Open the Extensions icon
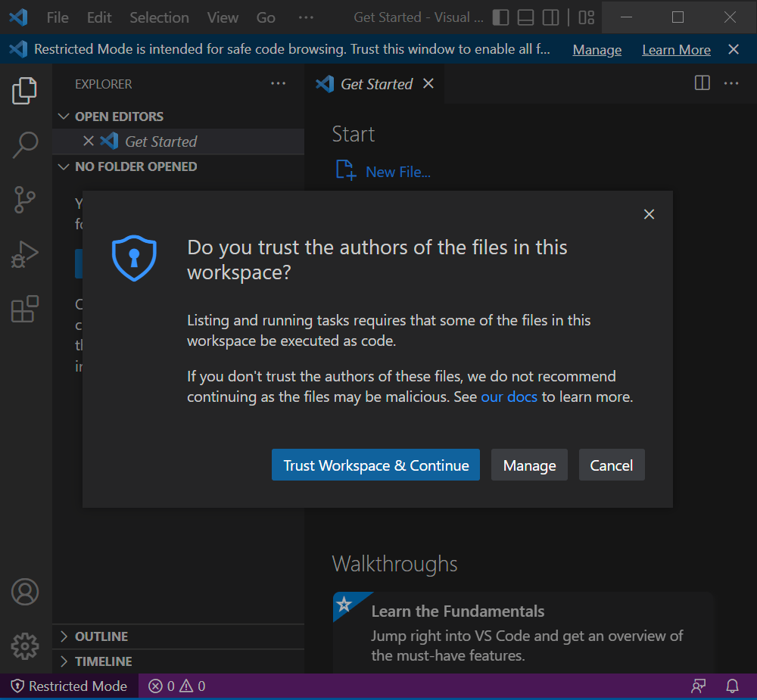 pyautogui.click(x=25, y=309)
